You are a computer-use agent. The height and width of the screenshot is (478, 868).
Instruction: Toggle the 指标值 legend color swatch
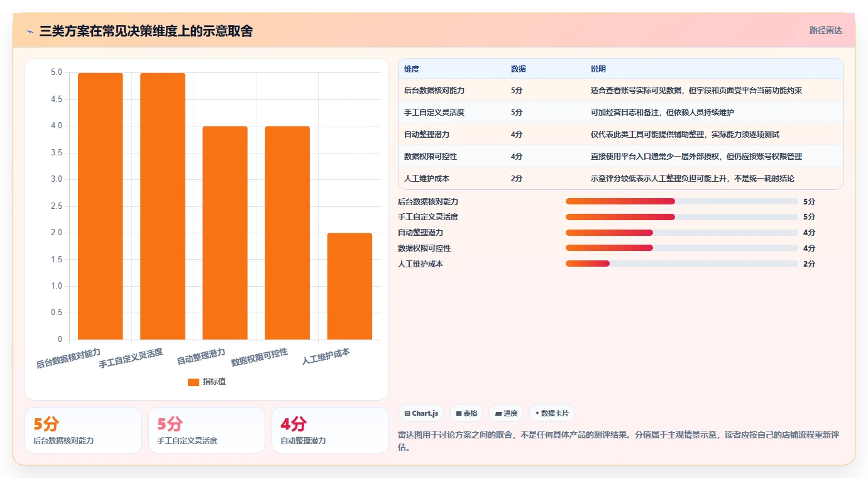point(194,382)
